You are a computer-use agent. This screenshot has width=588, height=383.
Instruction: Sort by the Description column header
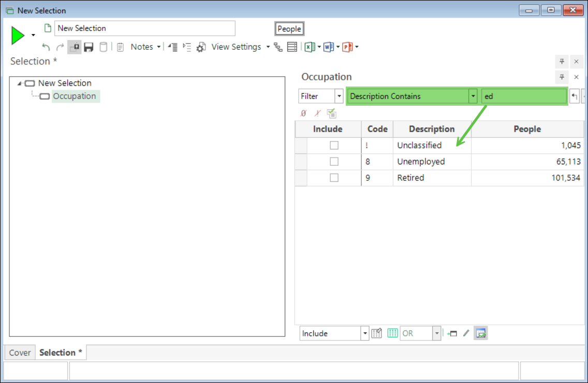[x=432, y=129]
